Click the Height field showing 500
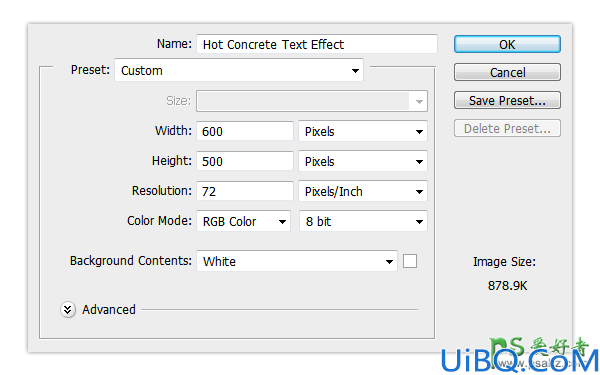The width and height of the screenshot is (600, 375). pos(245,161)
